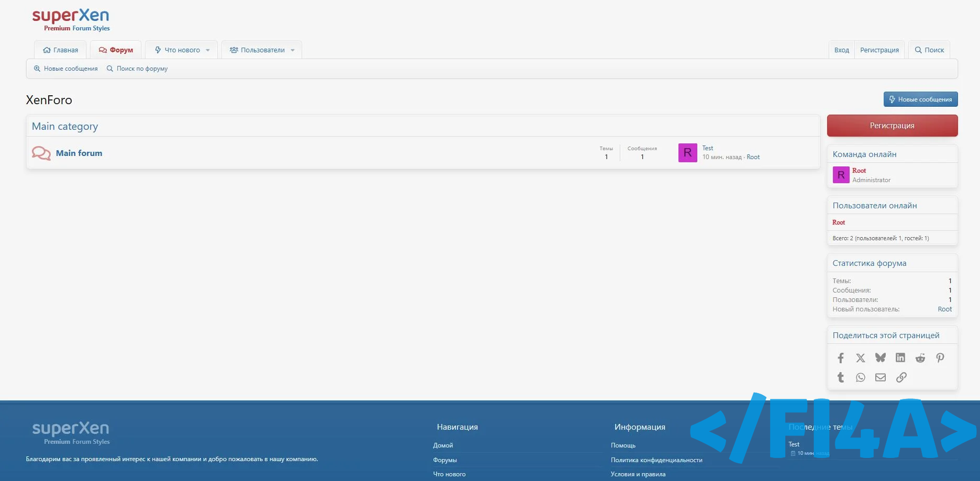Click the XenForo page title

49,100
